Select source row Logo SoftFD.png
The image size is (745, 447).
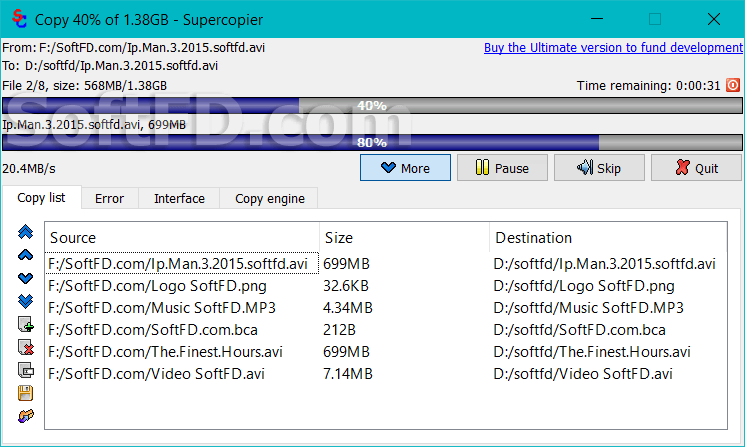(x=157, y=286)
